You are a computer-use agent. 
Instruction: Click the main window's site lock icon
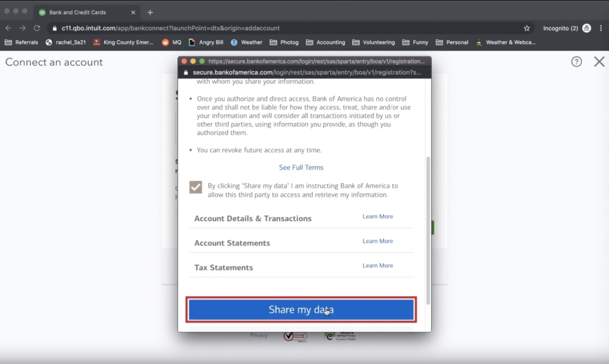pyautogui.click(x=54, y=28)
